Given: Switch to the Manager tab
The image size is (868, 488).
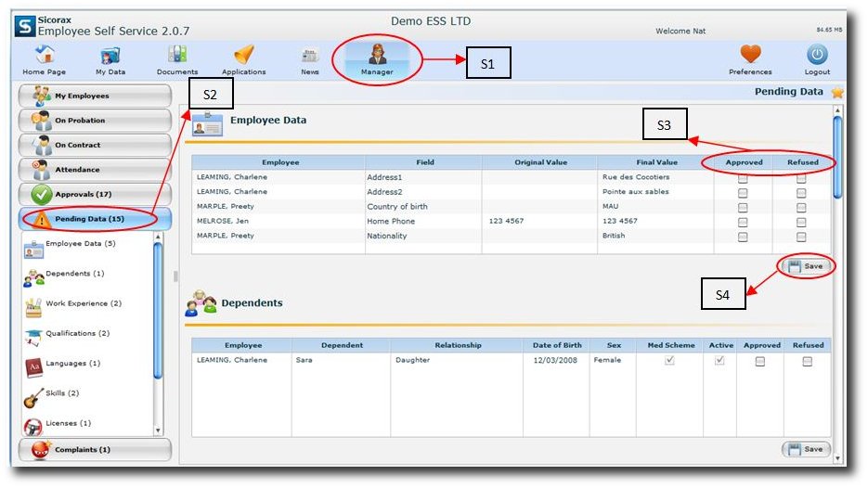Looking at the screenshot, I should (x=377, y=58).
